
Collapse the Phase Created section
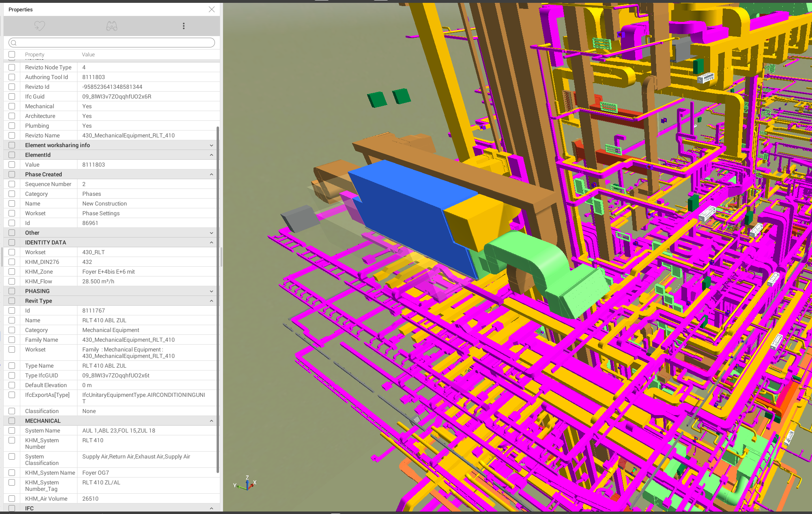click(x=211, y=174)
